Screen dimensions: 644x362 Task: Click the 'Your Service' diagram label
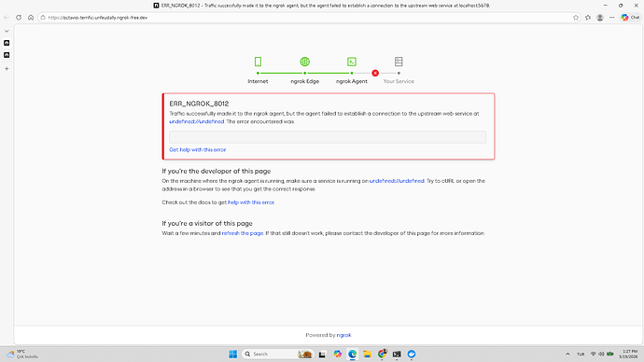[399, 81]
